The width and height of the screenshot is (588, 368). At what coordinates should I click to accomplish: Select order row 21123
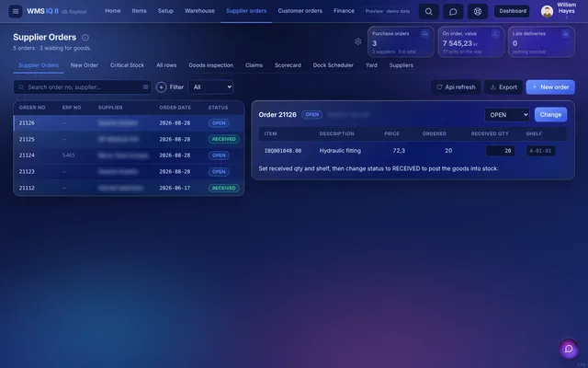[129, 172]
